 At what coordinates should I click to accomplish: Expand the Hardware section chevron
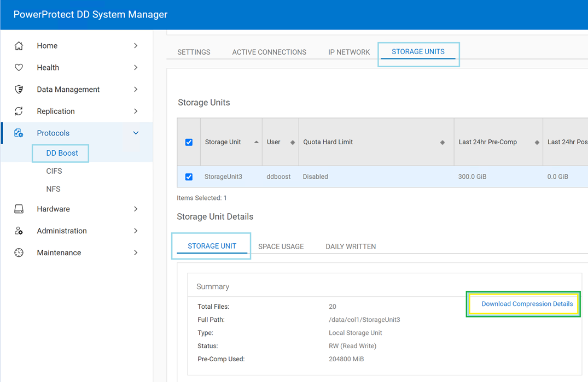pos(136,209)
